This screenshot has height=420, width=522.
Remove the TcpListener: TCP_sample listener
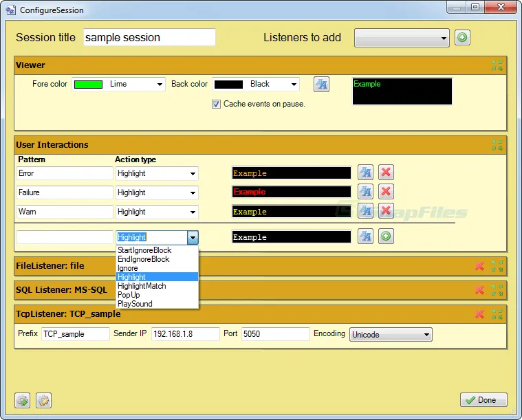pos(479,314)
